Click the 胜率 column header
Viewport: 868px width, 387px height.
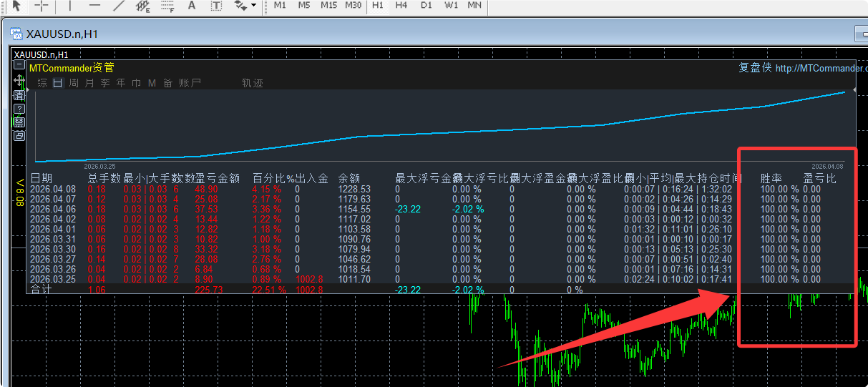pyautogui.click(x=771, y=177)
